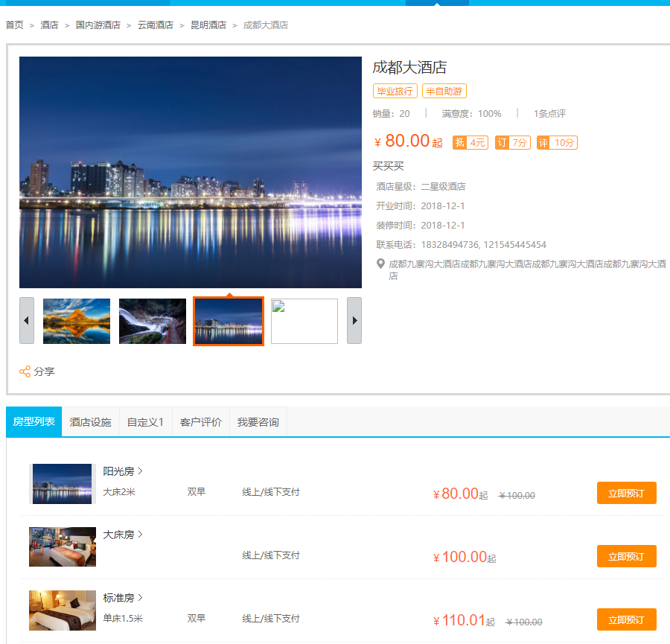The height and width of the screenshot is (644, 670).
Task: Click the 抵 4元 coupon badge
Action: point(470,143)
